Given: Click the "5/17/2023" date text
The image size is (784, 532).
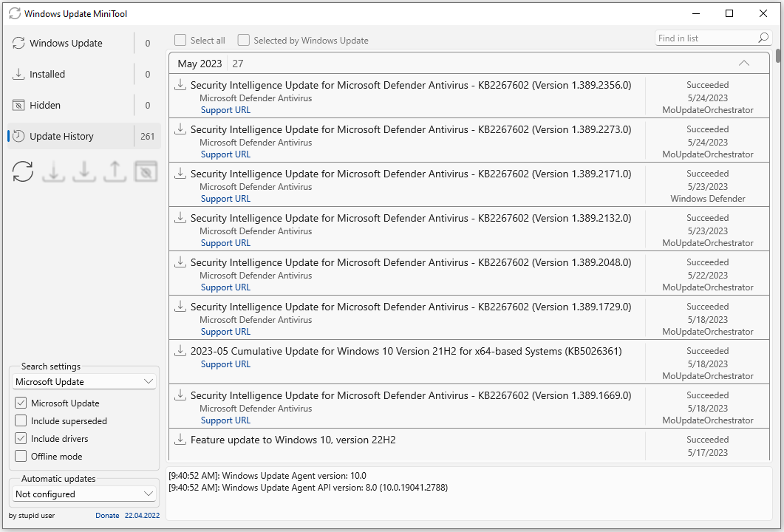Looking at the screenshot, I should (x=707, y=452).
